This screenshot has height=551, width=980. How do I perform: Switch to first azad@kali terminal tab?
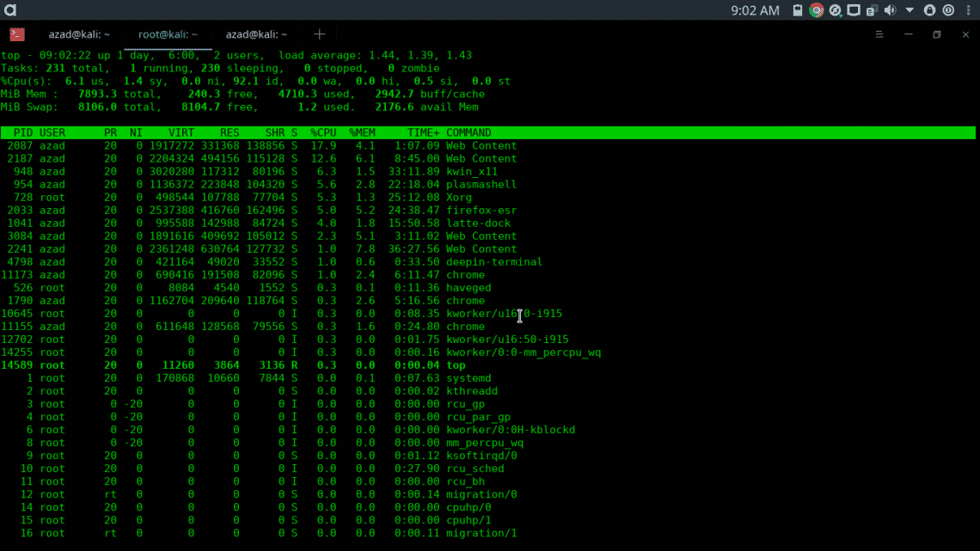[79, 34]
